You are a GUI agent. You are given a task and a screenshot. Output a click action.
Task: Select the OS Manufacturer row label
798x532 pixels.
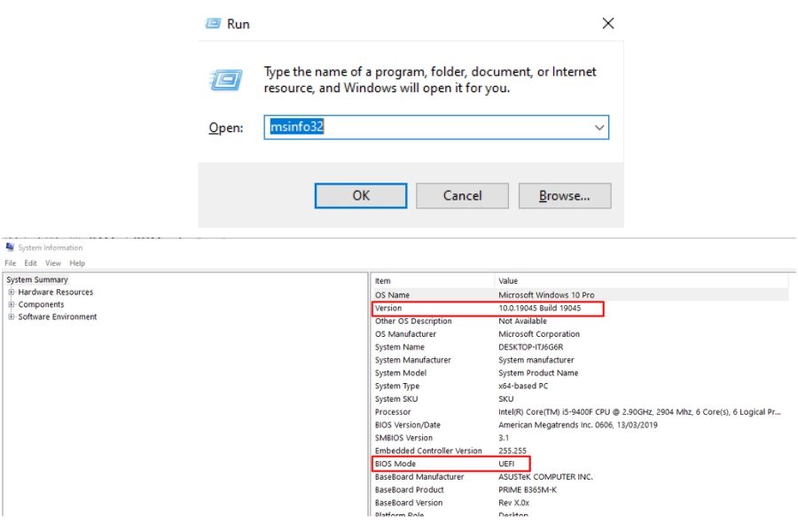pyautogui.click(x=405, y=334)
